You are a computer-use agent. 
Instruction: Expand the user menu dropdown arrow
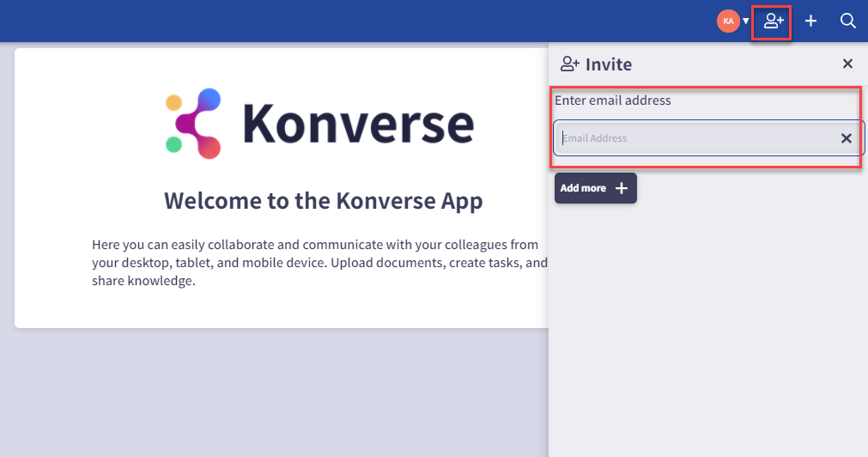tap(746, 21)
